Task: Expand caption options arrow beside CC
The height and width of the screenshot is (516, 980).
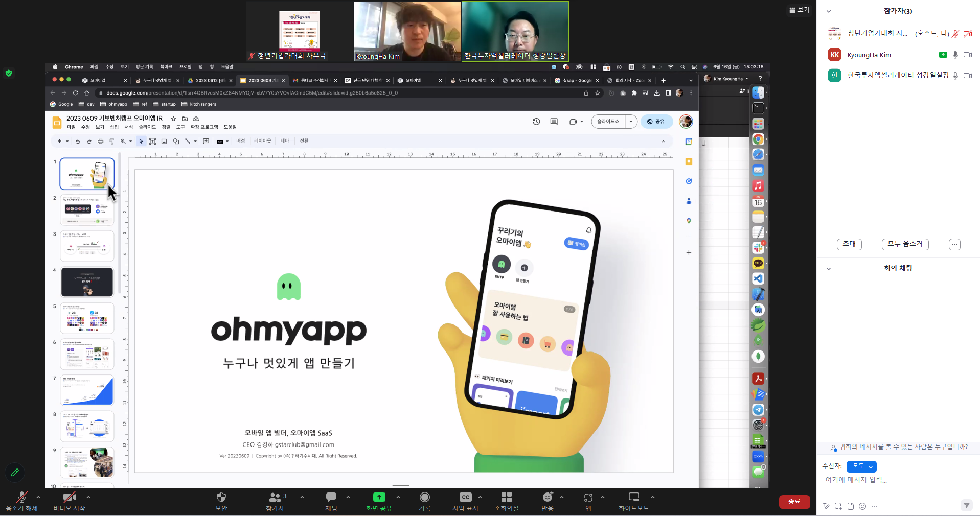Action: coord(480,497)
